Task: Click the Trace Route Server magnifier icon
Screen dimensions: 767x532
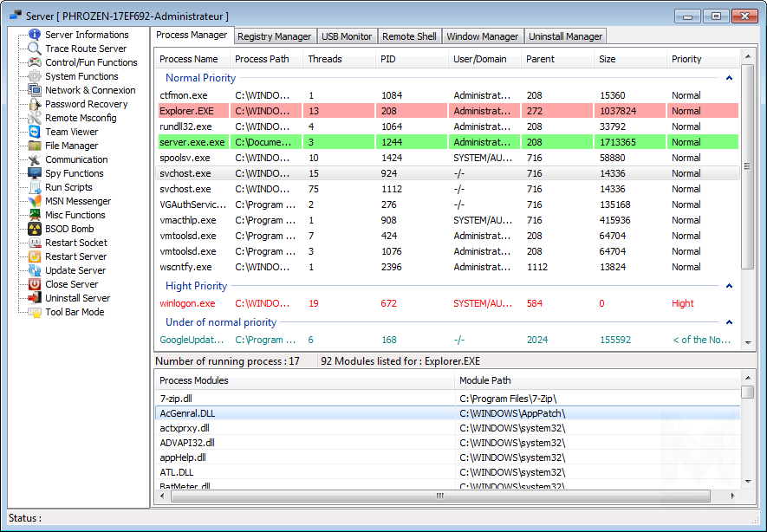Action: pos(35,49)
